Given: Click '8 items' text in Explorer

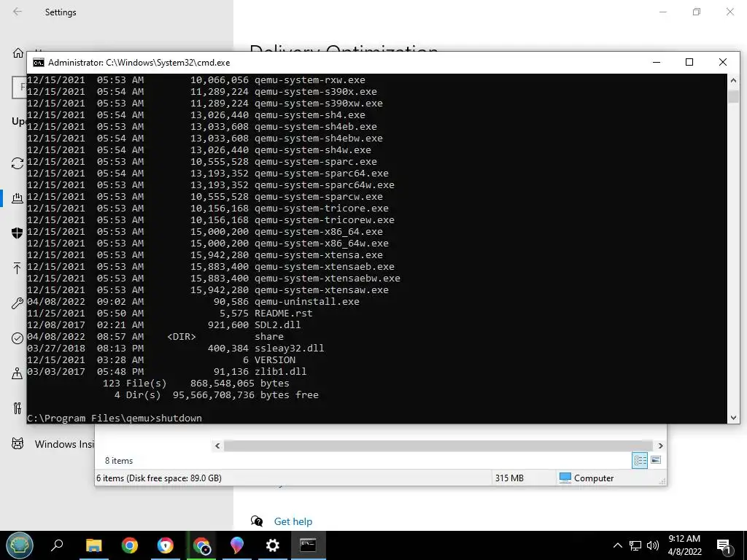Looking at the screenshot, I should click(x=119, y=461).
